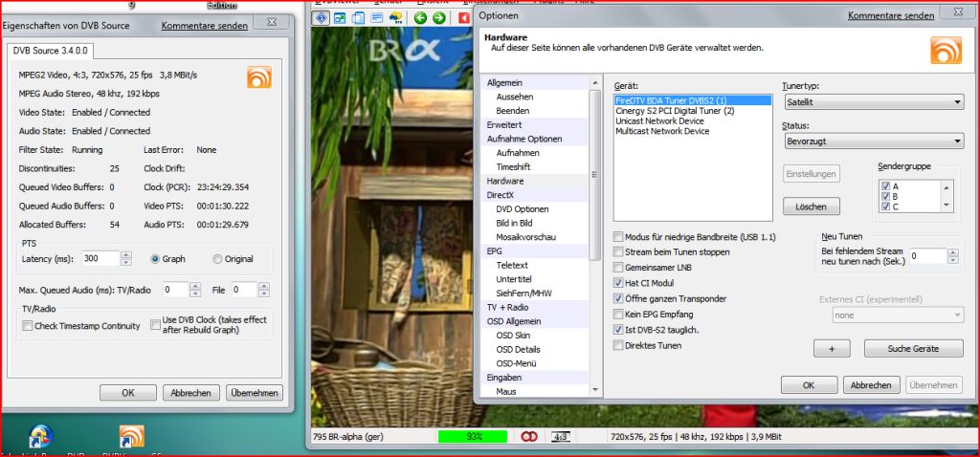Increase Neu Tunen seconds stepper

[953, 252]
